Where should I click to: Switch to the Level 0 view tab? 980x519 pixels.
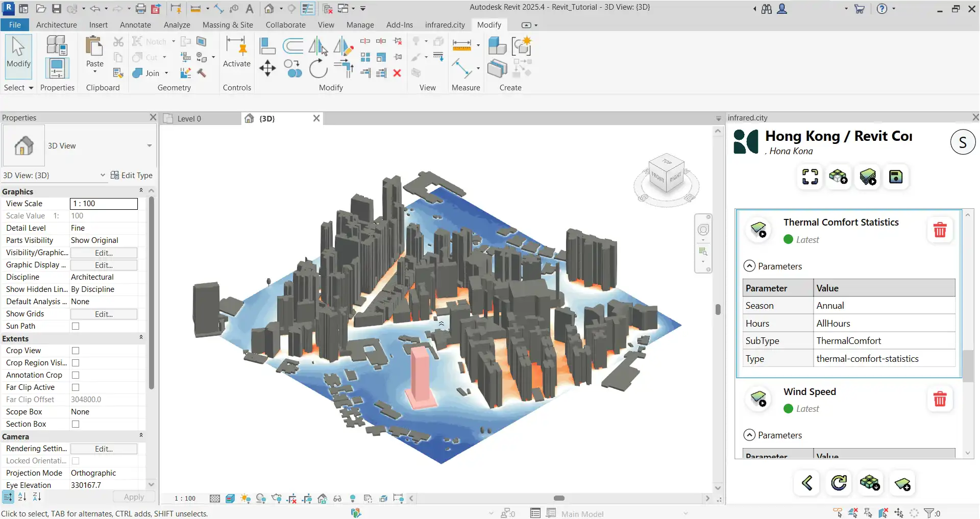point(189,119)
